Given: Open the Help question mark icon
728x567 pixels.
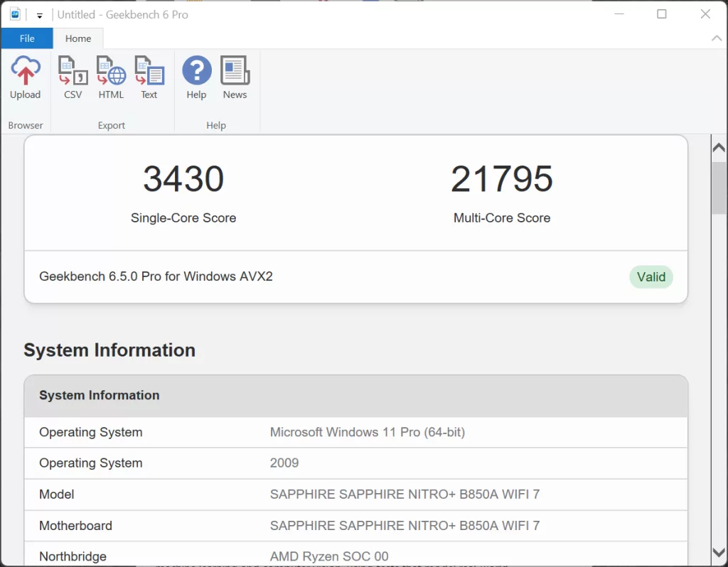Looking at the screenshot, I should (197, 70).
